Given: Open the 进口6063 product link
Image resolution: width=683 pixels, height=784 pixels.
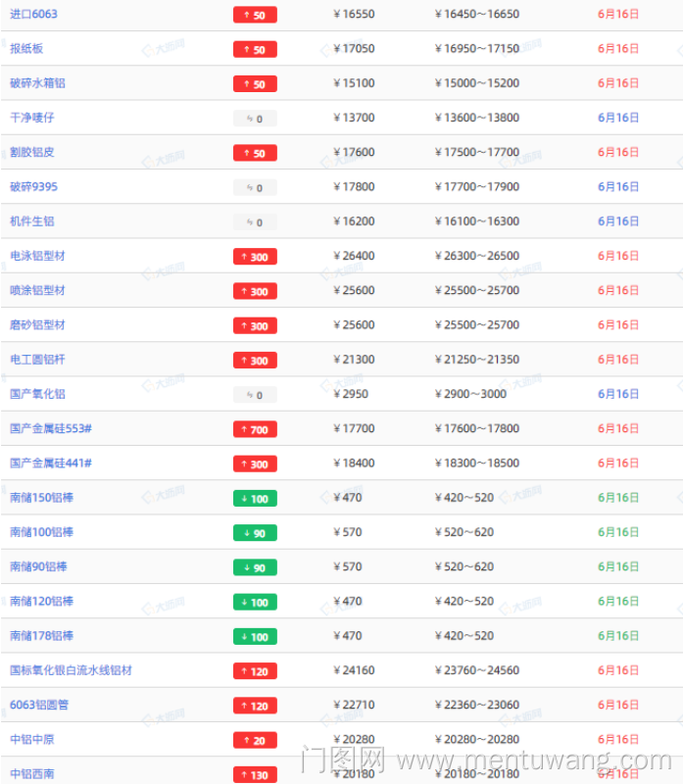Looking at the screenshot, I should coord(33,15).
